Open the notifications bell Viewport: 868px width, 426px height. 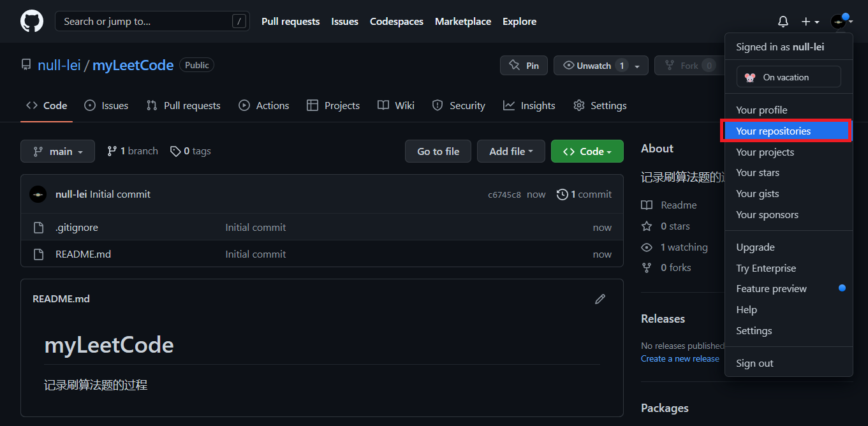[x=783, y=22]
